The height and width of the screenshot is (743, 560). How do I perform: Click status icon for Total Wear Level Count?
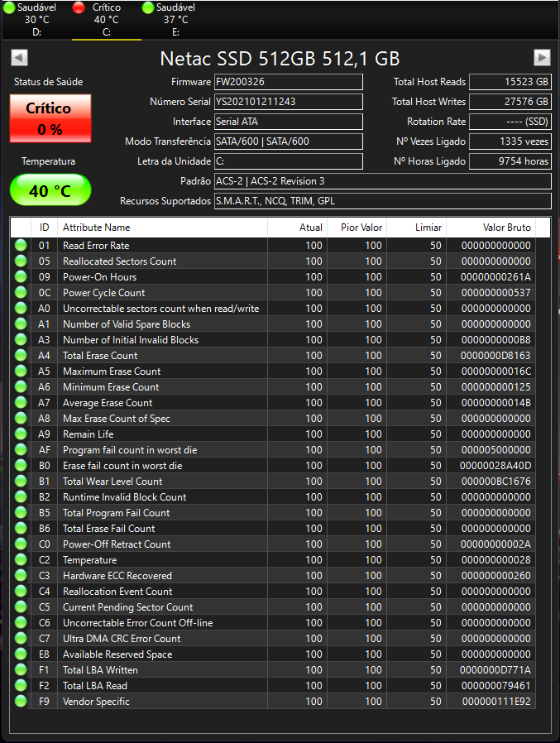point(21,482)
